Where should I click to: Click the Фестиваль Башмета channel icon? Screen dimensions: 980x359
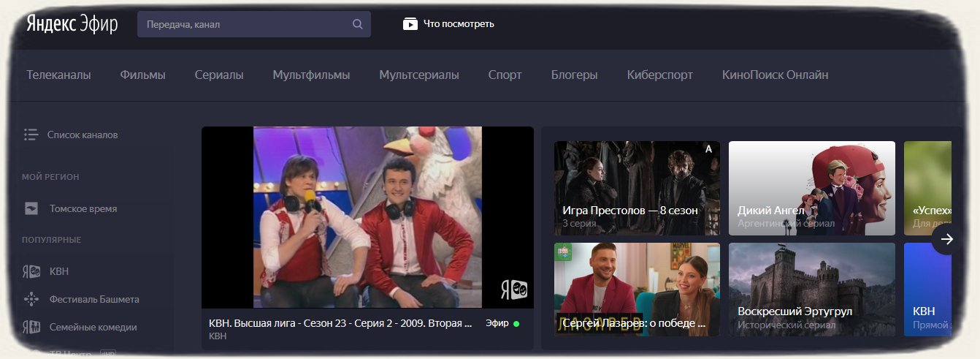click(x=31, y=299)
